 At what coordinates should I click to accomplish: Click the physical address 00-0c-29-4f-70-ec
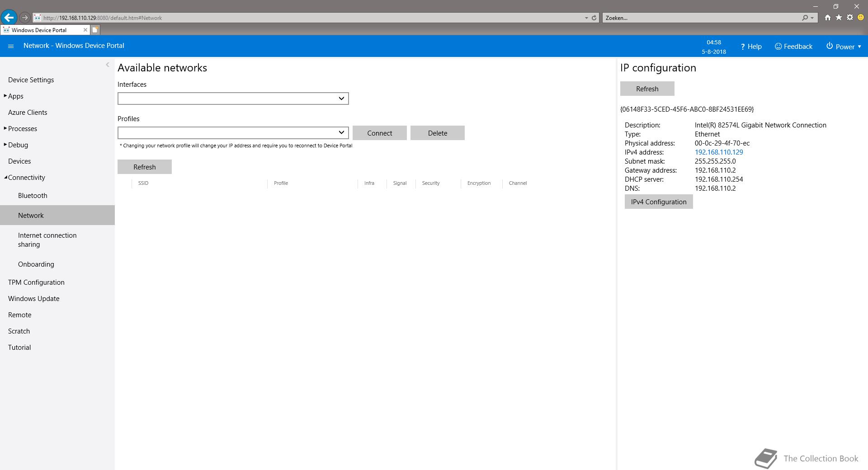pyautogui.click(x=722, y=143)
